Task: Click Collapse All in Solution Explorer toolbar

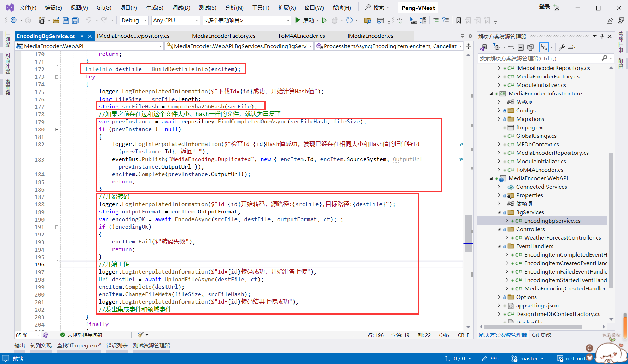Action: [521, 47]
